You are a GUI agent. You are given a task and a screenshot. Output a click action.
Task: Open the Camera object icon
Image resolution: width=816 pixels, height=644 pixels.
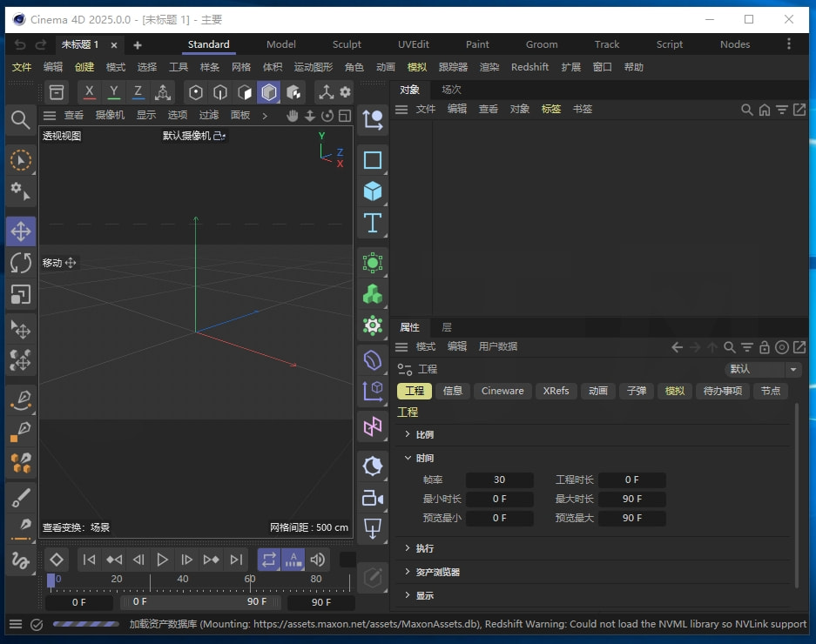point(373,498)
